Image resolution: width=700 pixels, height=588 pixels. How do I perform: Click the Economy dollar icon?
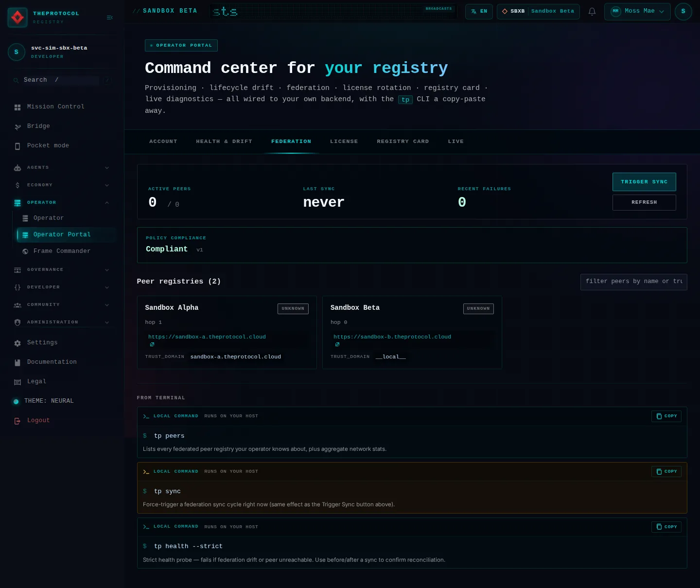click(17, 185)
